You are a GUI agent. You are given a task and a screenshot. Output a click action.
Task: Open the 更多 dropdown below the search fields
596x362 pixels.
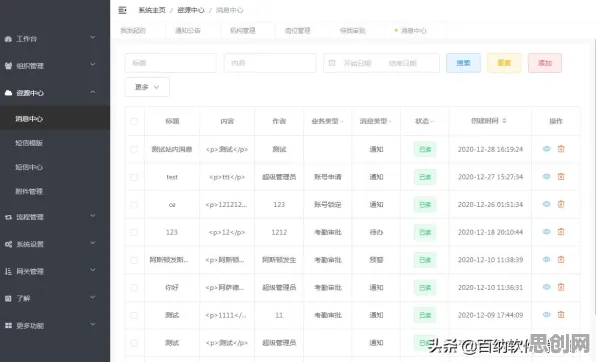147,87
